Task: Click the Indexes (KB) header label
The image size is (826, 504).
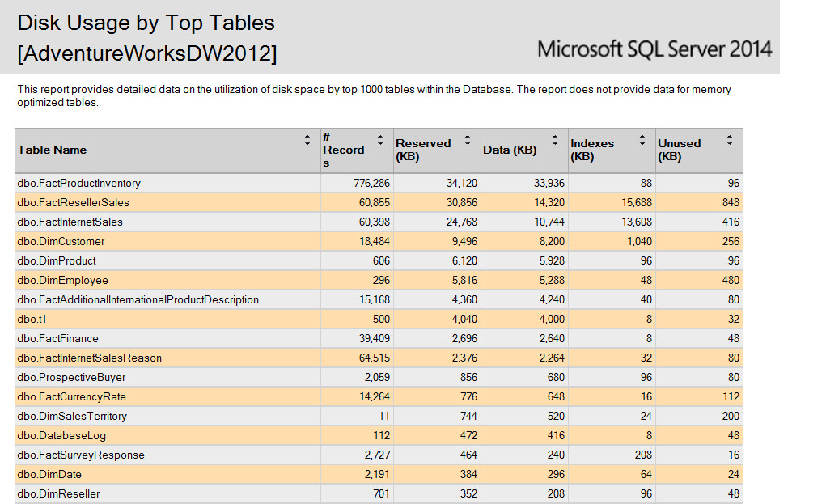Action: 592,150
